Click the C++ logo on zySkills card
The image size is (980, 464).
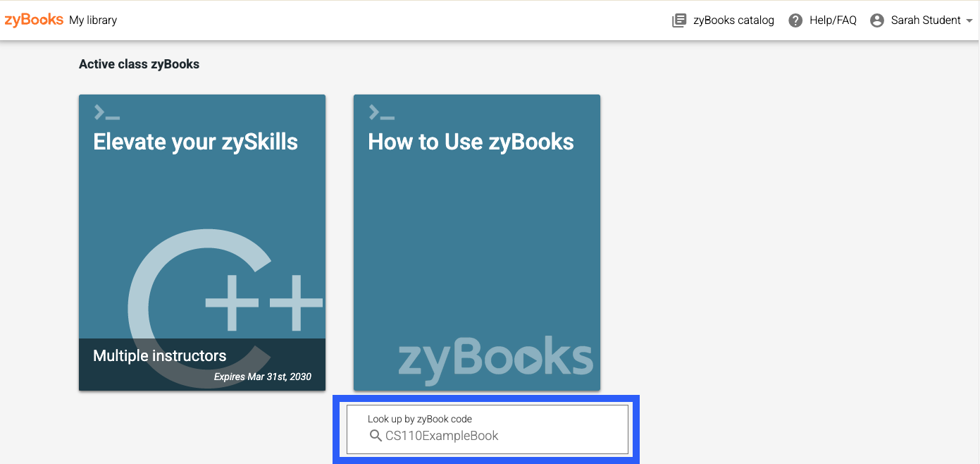point(225,307)
